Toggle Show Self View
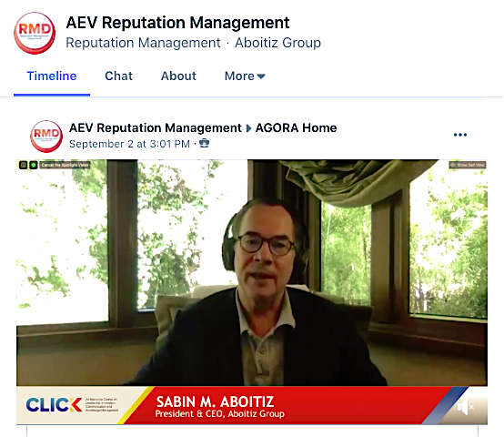504x437 pixels. (x=468, y=165)
